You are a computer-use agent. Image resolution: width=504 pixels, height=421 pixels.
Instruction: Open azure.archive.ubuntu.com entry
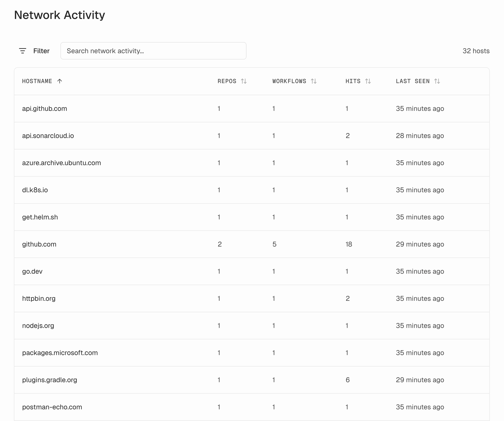[x=61, y=163]
